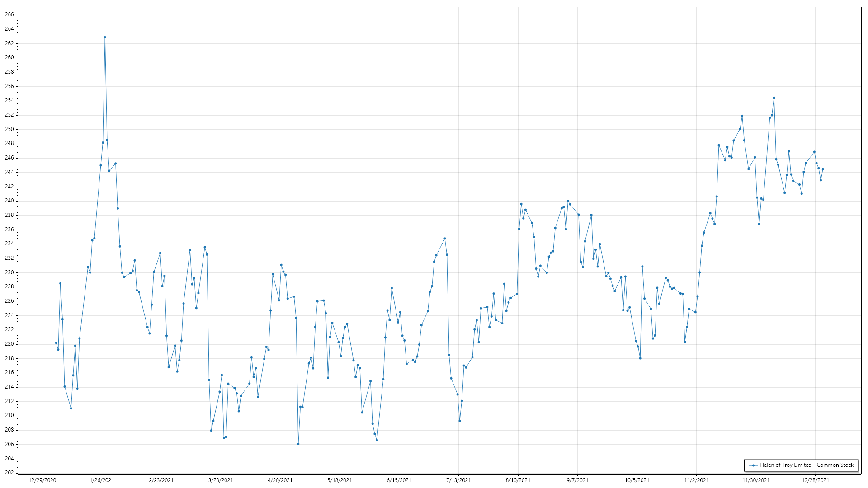The width and height of the screenshot is (868, 488).
Task: Click the highest data point near 263
Action: click(105, 38)
